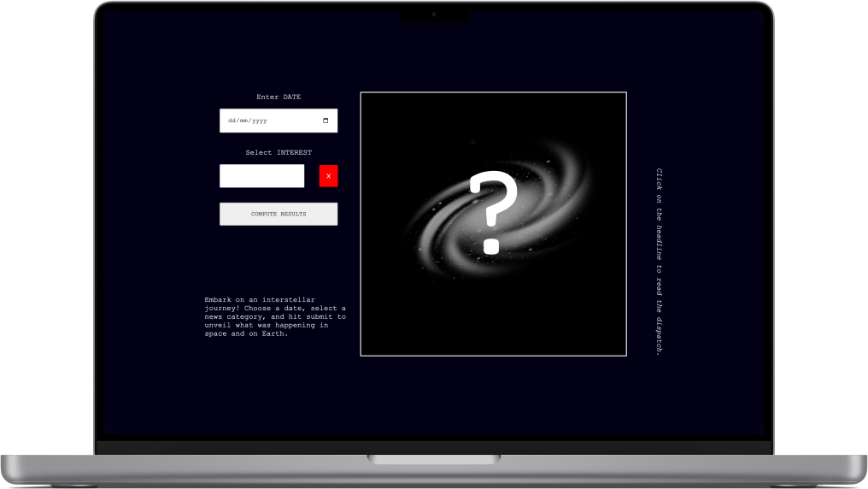Click the red X clear button

[328, 175]
